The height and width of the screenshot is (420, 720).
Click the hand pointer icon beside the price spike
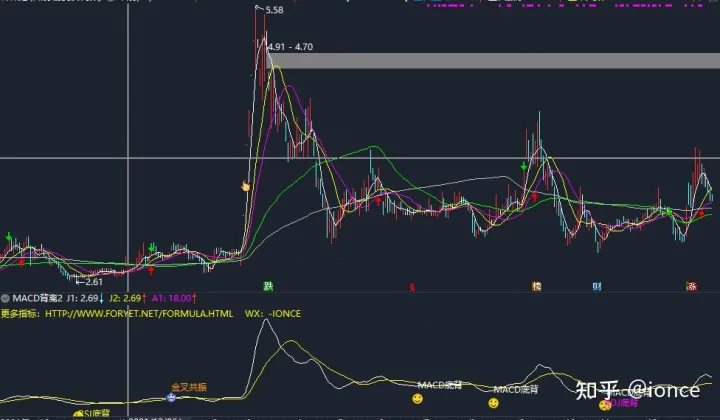245,185
